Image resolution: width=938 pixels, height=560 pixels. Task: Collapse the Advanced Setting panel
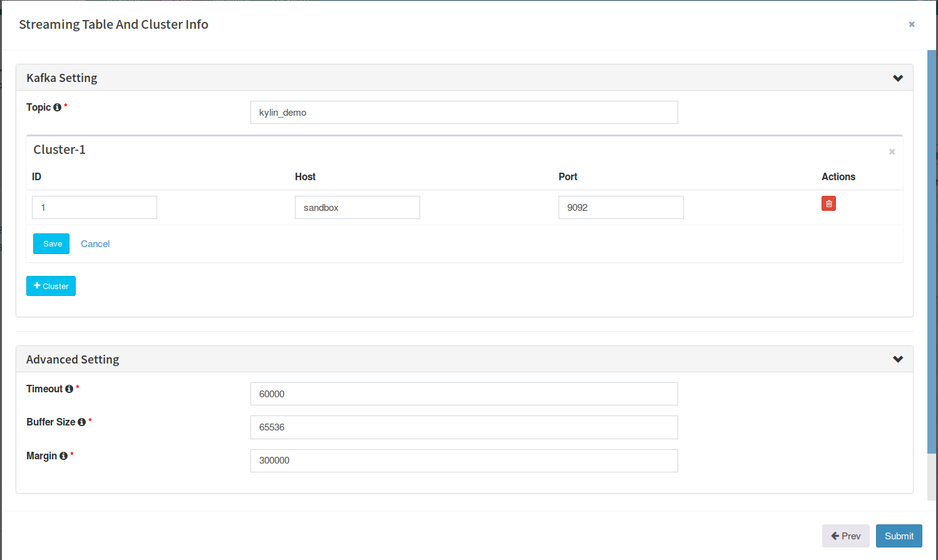coord(897,359)
